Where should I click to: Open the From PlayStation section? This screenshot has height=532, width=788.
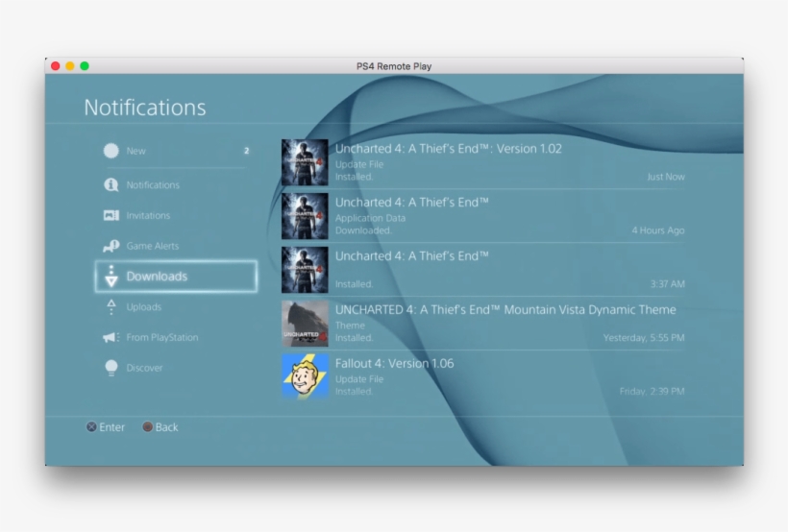[x=176, y=337]
